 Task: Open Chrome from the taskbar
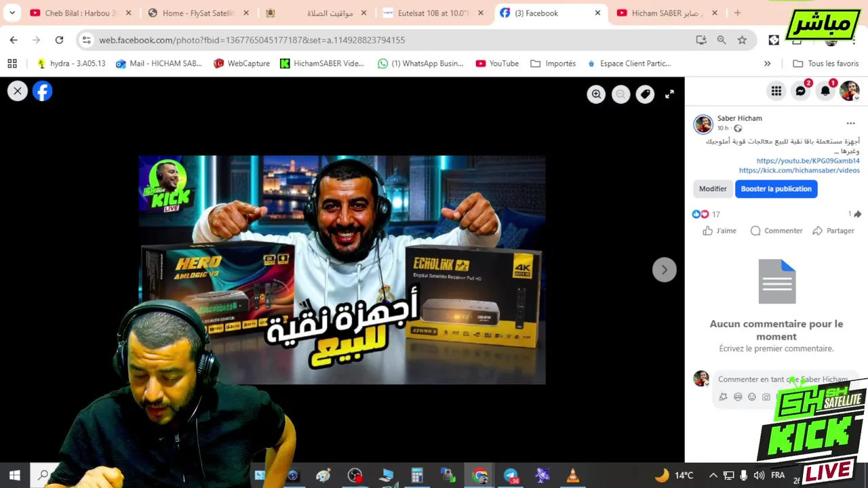point(480,476)
